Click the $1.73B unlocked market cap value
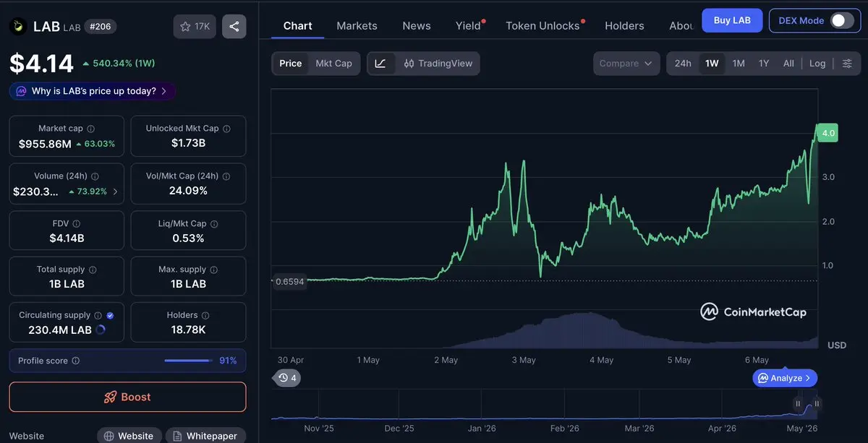 click(188, 143)
